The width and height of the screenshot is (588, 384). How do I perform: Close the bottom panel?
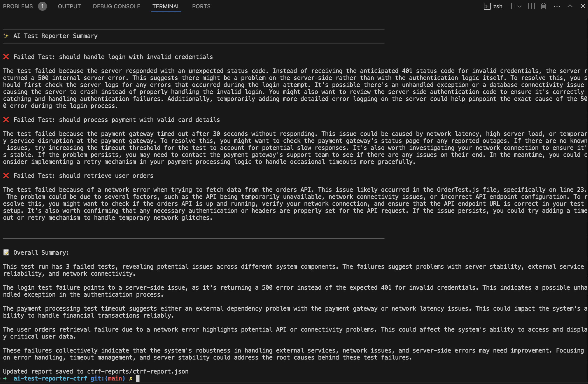(x=583, y=6)
